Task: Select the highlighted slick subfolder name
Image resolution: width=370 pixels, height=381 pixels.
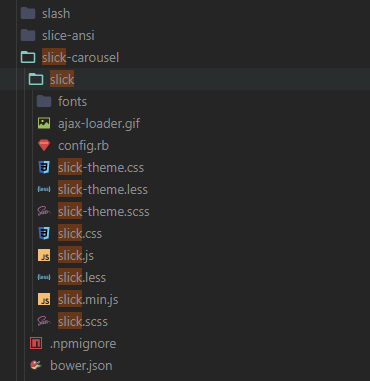Action: click(62, 79)
